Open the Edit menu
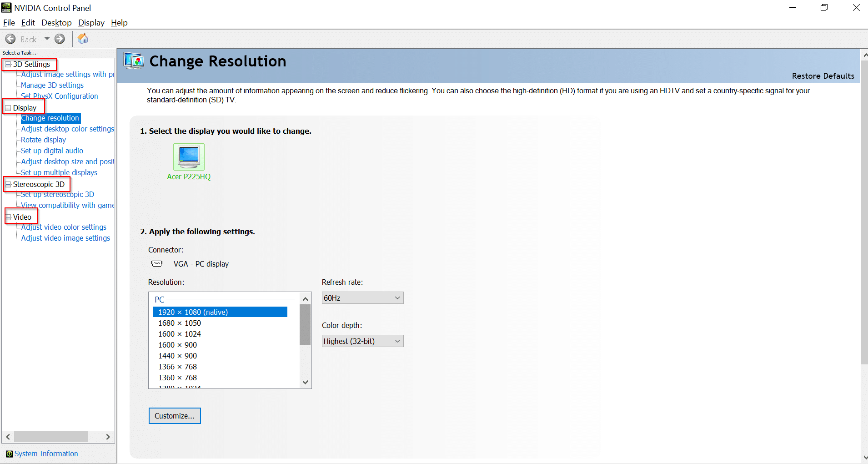This screenshot has height=464, width=868. (28, 23)
